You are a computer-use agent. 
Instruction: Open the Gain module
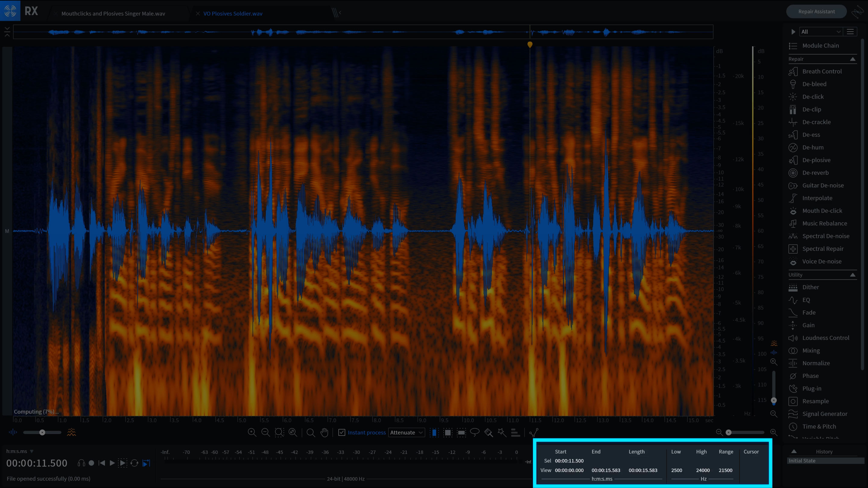pos(802,325)
